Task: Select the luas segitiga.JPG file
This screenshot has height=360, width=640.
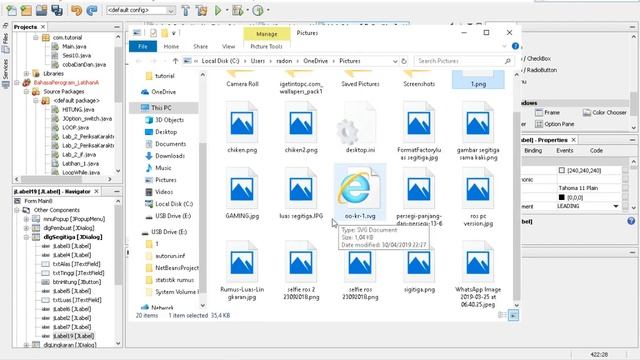Action: [301, 194]
